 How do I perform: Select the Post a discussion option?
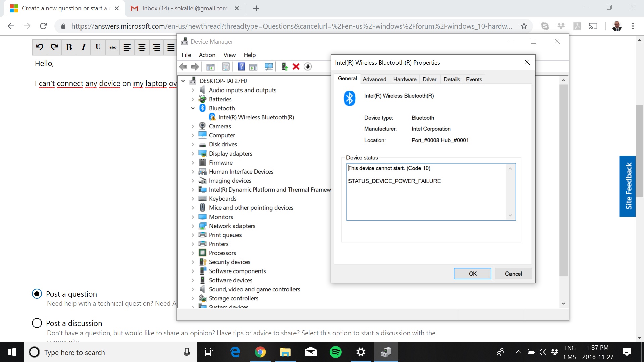pos(37,323)
